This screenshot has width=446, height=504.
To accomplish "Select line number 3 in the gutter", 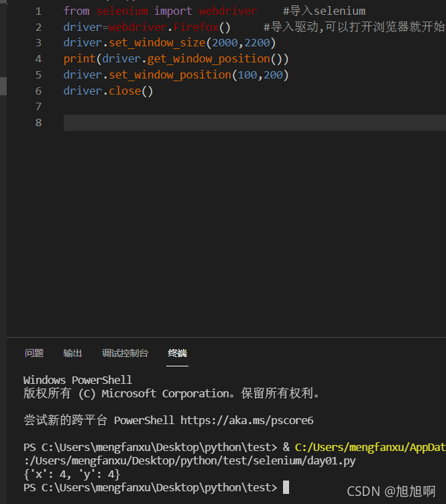I will click(x=38, y=43).
